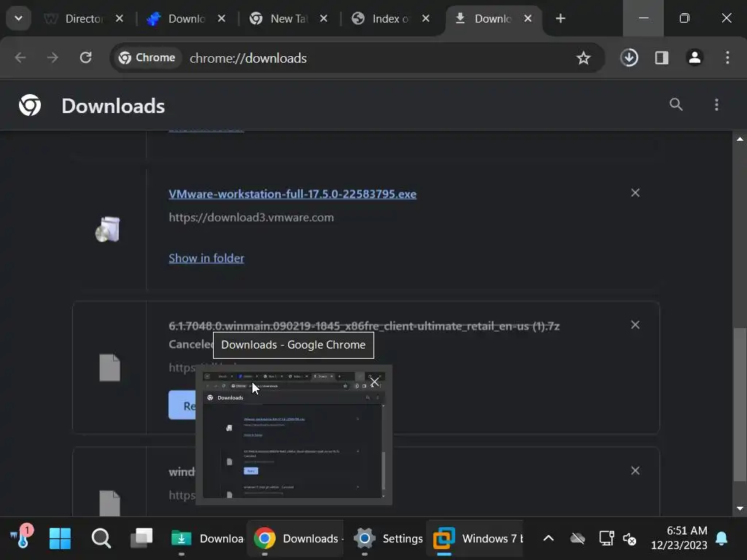Close the Index of tab
Screen dimensions: 747x560
click(x=426, y=18)
